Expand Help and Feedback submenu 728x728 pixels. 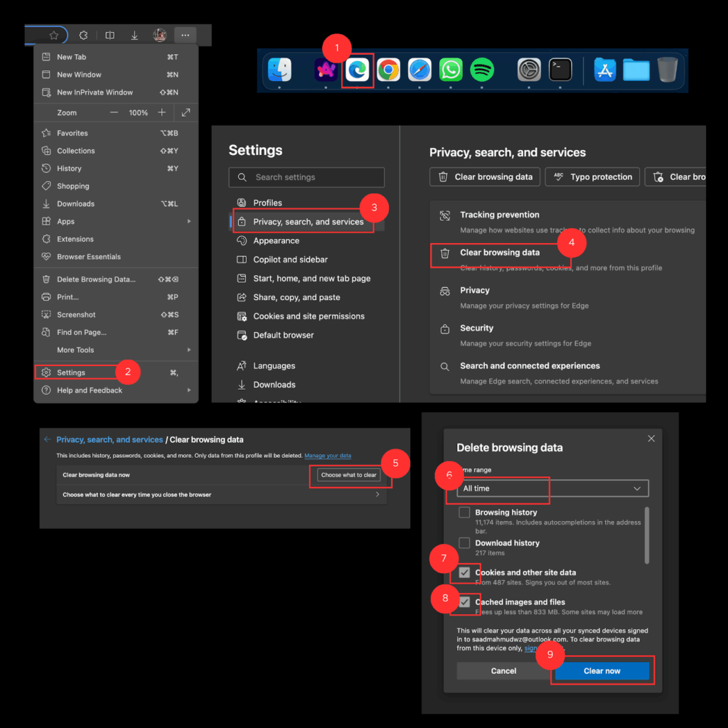(x=189, y=390)
